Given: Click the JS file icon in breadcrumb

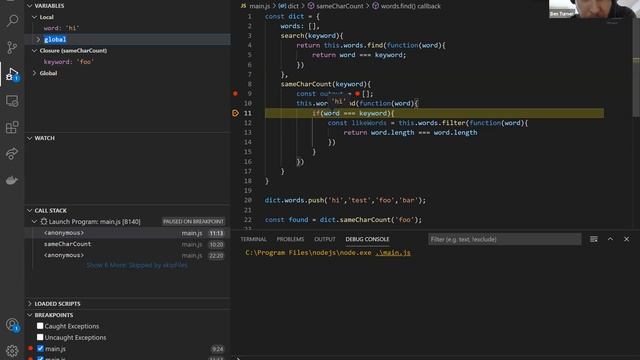Looking at the screenshot, I should tap(244, 6).
